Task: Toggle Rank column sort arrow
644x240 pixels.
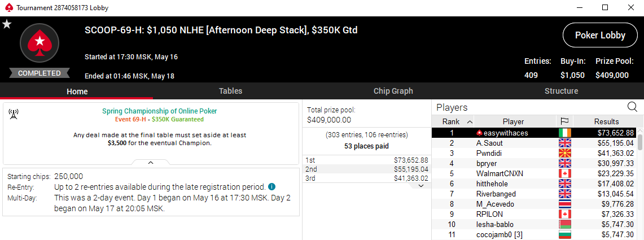Action: 470,121
